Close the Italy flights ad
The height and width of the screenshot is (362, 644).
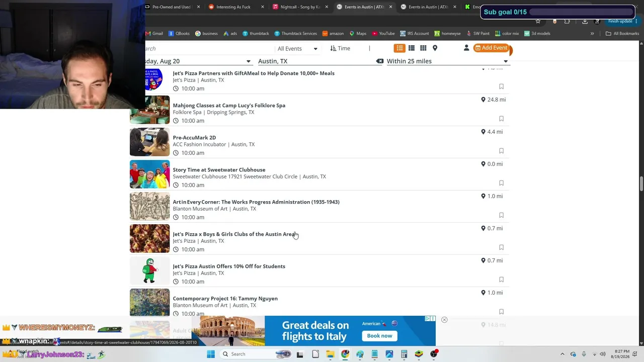pos(444,320)
